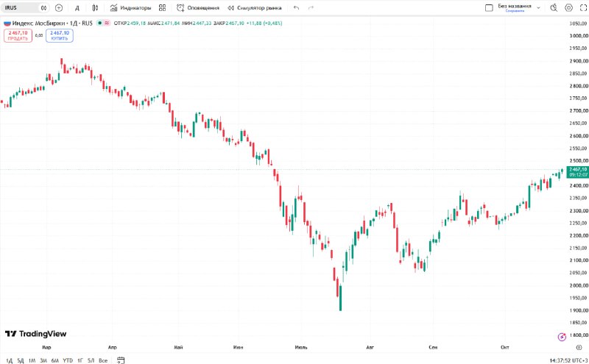Viewport: 589px width, 364px height.
Task: Undo the last chart action
Action: click(x=297, y=7)
